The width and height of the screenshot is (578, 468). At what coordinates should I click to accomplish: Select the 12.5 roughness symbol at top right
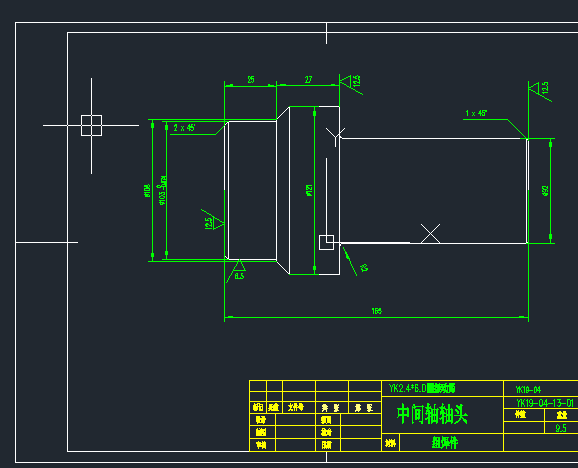tap(540, 91)
